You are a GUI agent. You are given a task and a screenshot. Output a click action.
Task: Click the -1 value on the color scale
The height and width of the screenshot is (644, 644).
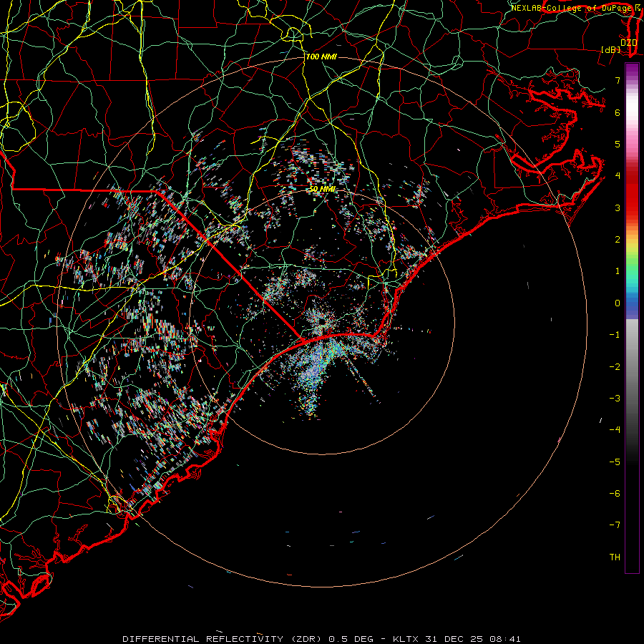point(615,335)
